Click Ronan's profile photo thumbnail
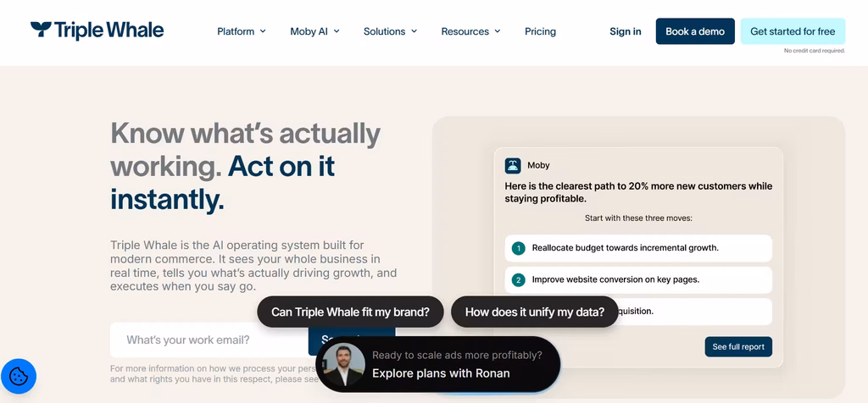The width and height of the screenshot is (868, 403). [344, 365]
